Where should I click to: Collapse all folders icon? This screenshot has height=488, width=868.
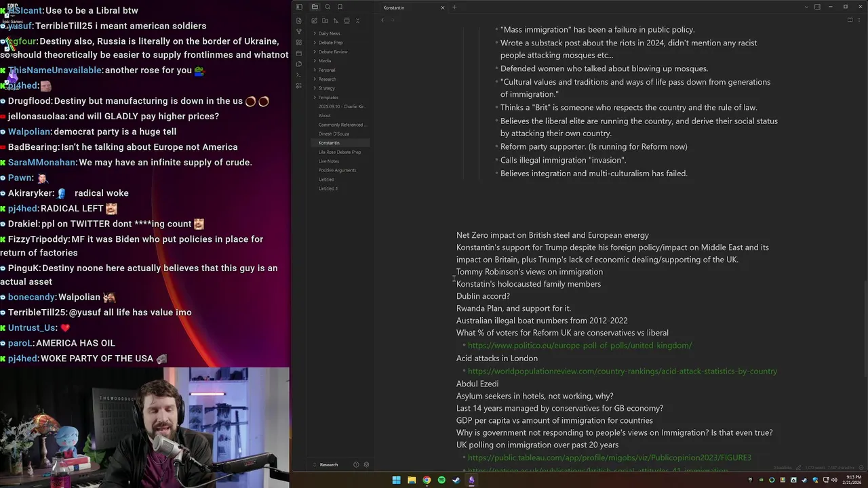pyautogui.click(x=357, y=20)
